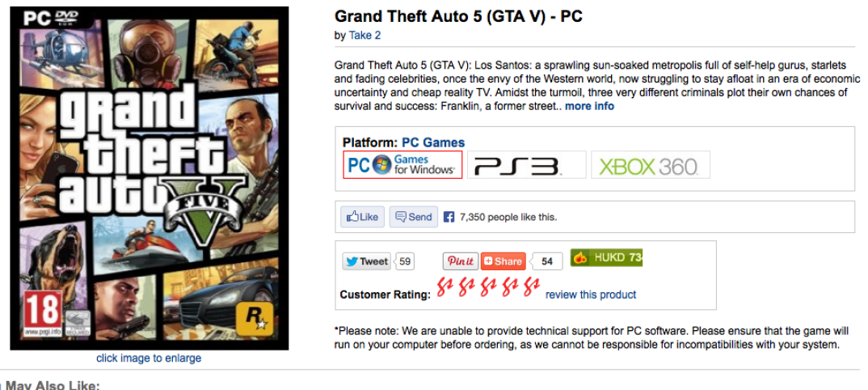868x390 pixels.
Task: Open the 'more info' description link
Action: 589,106
